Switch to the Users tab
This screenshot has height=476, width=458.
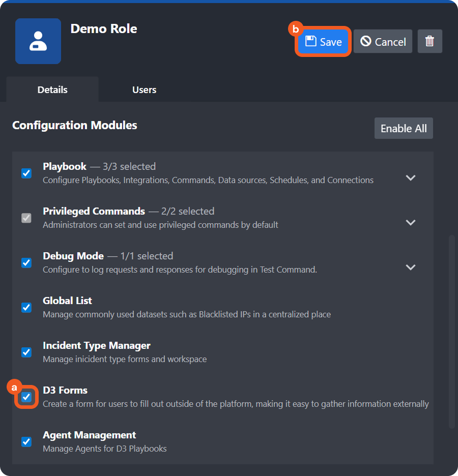144,90
